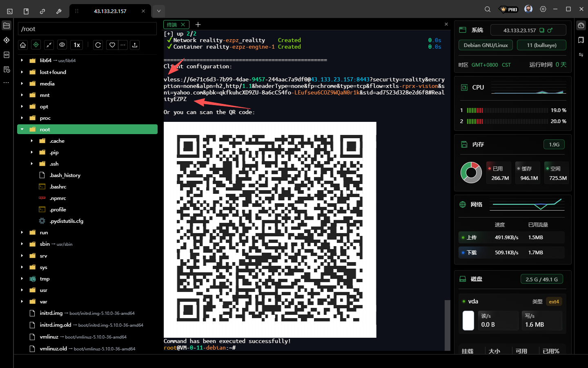Viewport: 588px width, 368px height.
Task: Toggle hidden files eye icon
Action: click(x=62, y=45)
